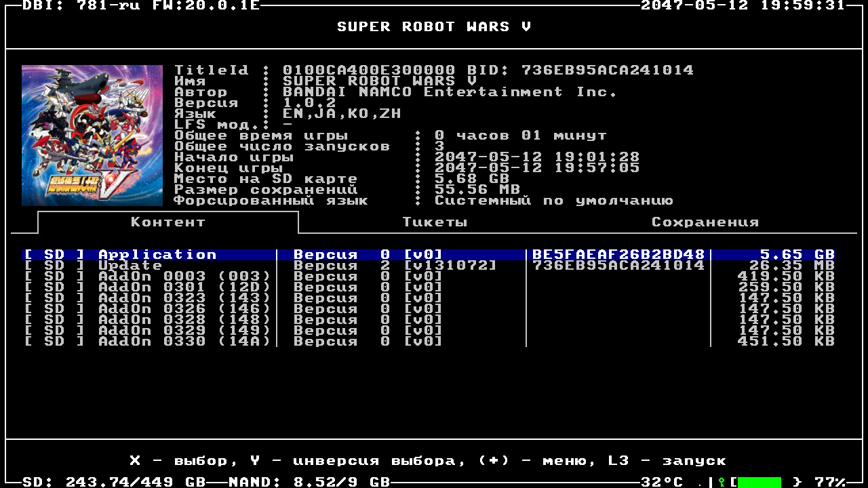
Task: Select the Контент tab
Action: tap(167, 222)
